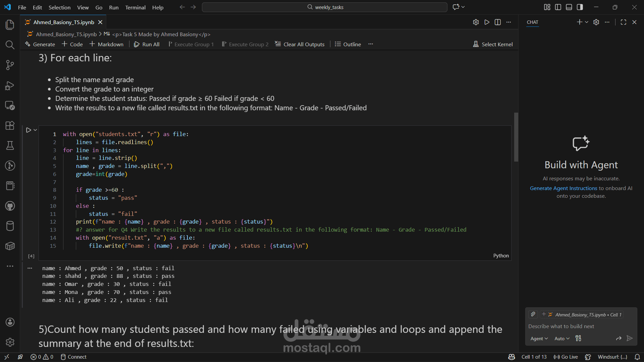Viewport: 644px width, 362px height.
Task: Open notebook Outline
Action: [x=348, y=44]
